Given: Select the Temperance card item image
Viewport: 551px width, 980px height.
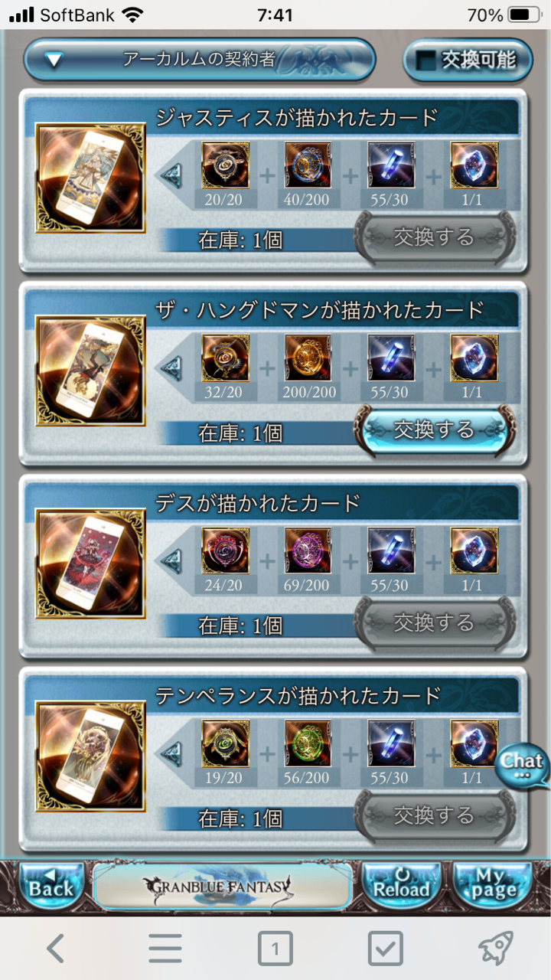Looking at the screenshot, I should [x=90, y=757].
